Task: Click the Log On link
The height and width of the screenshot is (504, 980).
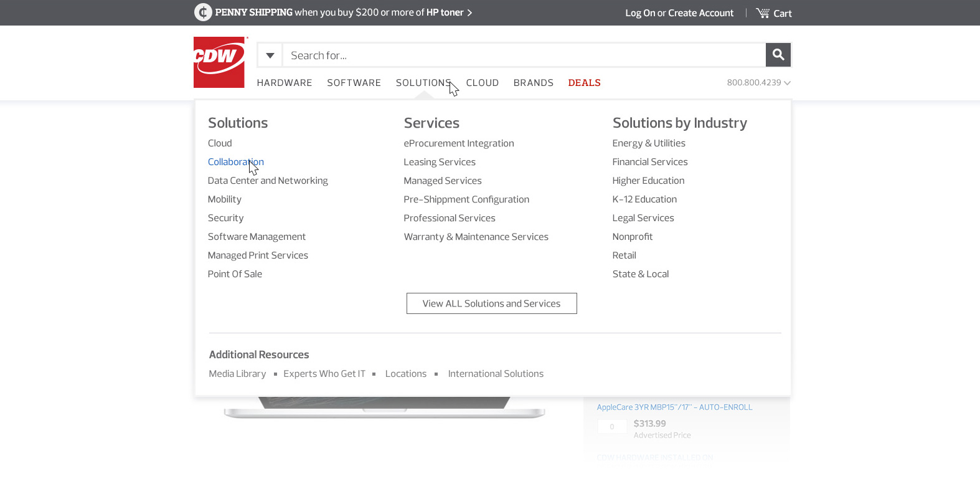Action: [639, 13]
